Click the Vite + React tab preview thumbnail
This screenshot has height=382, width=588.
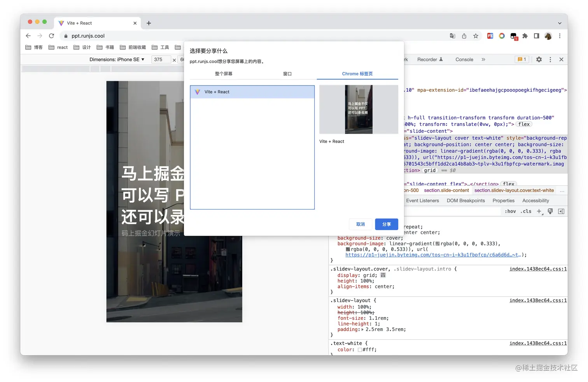coord(359,109)
